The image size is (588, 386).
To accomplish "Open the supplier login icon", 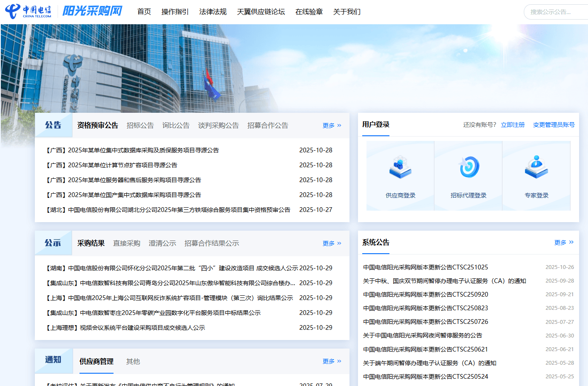I will click(400, 167).
